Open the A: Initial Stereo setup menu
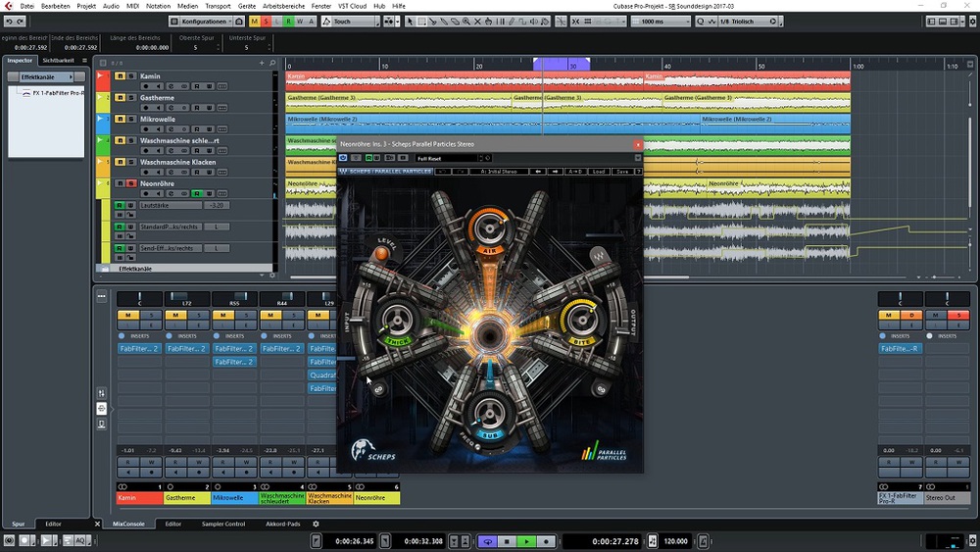Image resolution: width=980 pixels, height=552 pixels. coord(499,172)
